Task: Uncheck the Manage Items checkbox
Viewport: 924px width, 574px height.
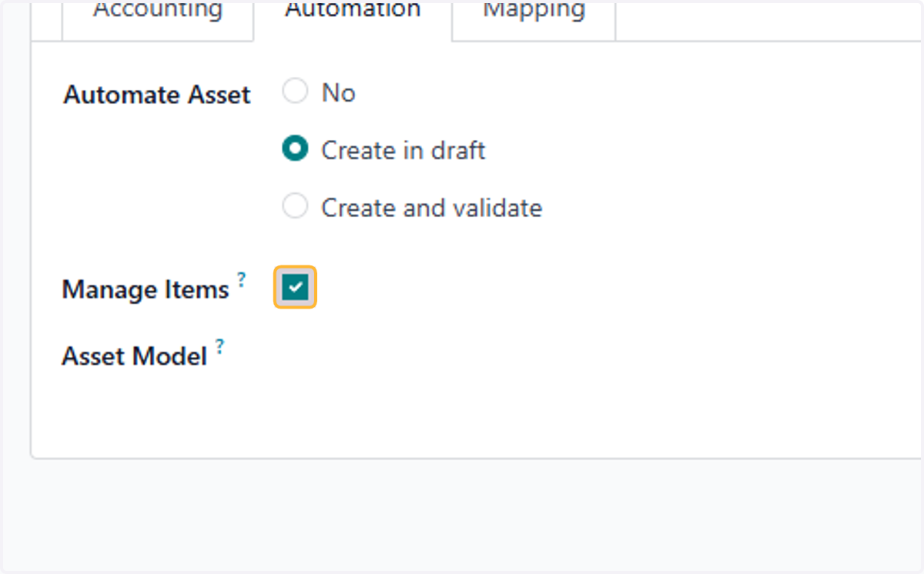Action: pyautogui.click(x=295, y=288)
